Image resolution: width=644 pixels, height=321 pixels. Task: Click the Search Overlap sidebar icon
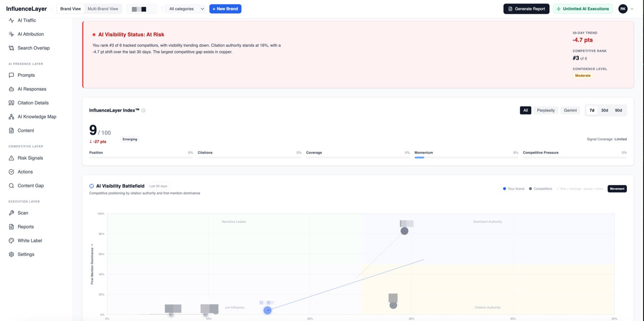pos(11,48)
